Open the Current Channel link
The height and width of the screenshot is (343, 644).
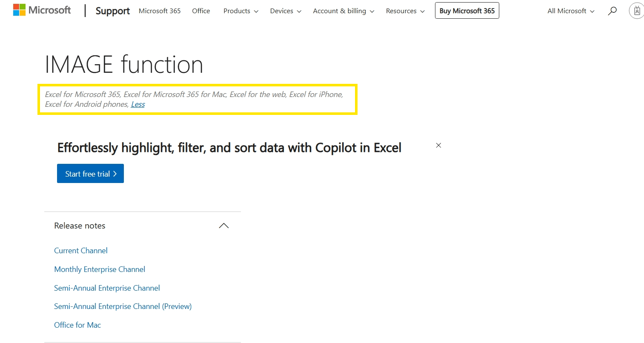[81, 251]
